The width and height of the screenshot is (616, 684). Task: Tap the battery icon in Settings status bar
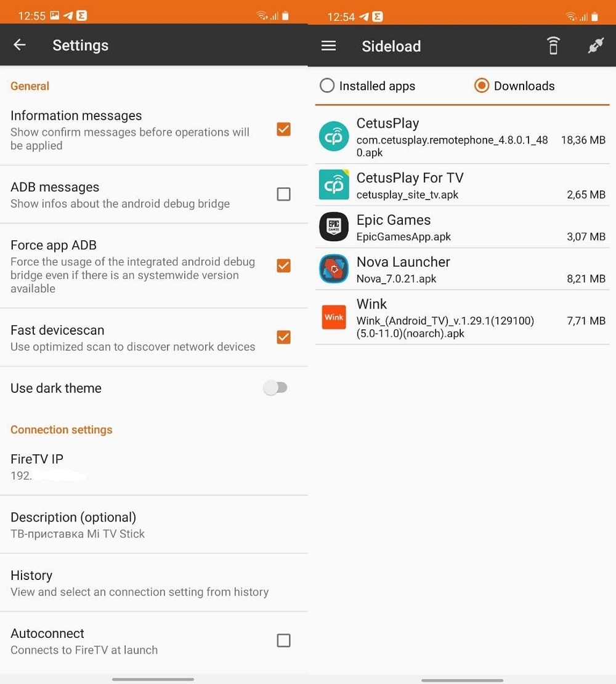285,16
